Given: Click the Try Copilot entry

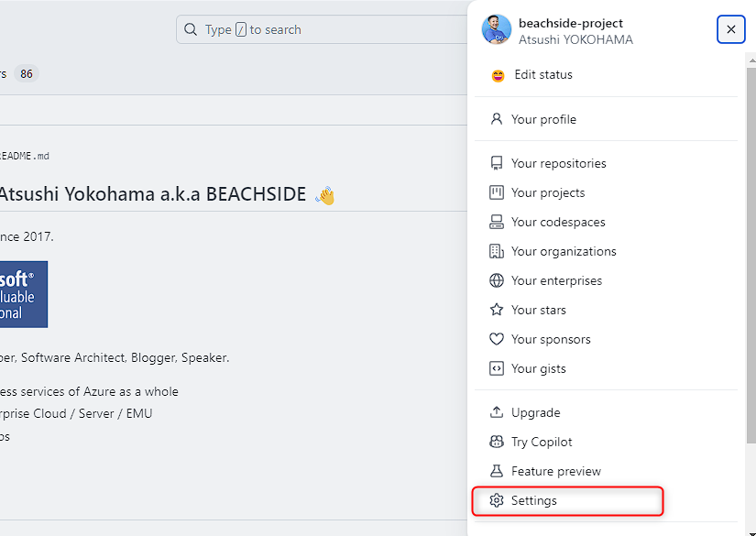Looking at the screenshot, I should coord(541,442).
